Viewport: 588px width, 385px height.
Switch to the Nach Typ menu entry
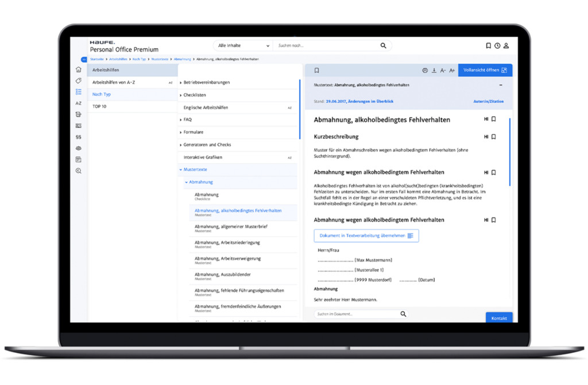pyautogui.click(x=102, y=93)
